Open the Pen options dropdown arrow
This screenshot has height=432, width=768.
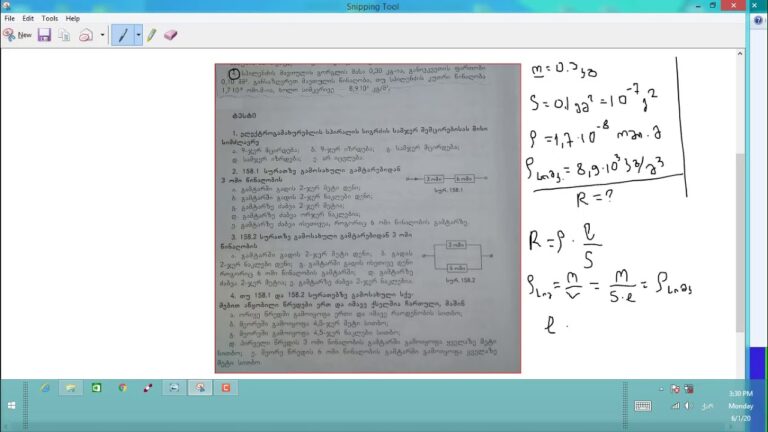pos(139,35)
